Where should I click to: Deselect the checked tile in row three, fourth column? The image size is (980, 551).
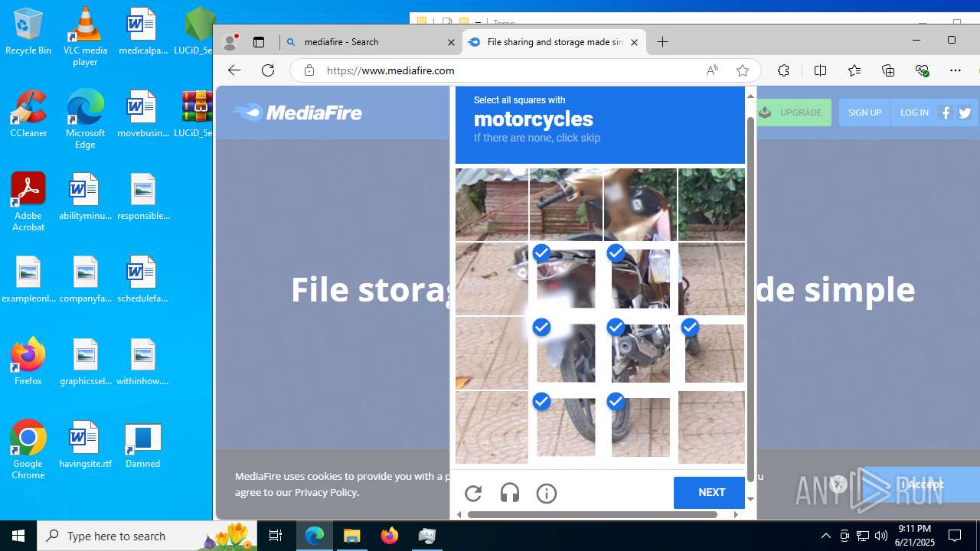pyautogui.click(x=711, y=353)
